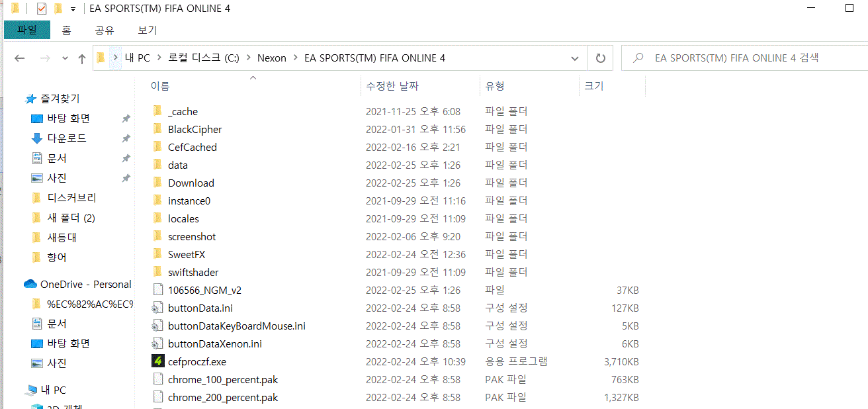
Task: Open 디스커버리 folder in navigation pane
Action: [72, 198]
